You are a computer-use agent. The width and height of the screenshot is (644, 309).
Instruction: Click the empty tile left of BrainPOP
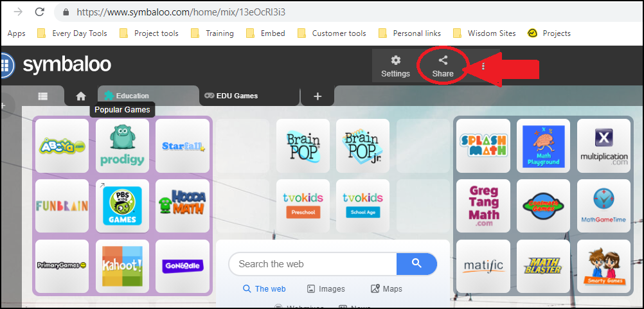[x=243, y=146]
